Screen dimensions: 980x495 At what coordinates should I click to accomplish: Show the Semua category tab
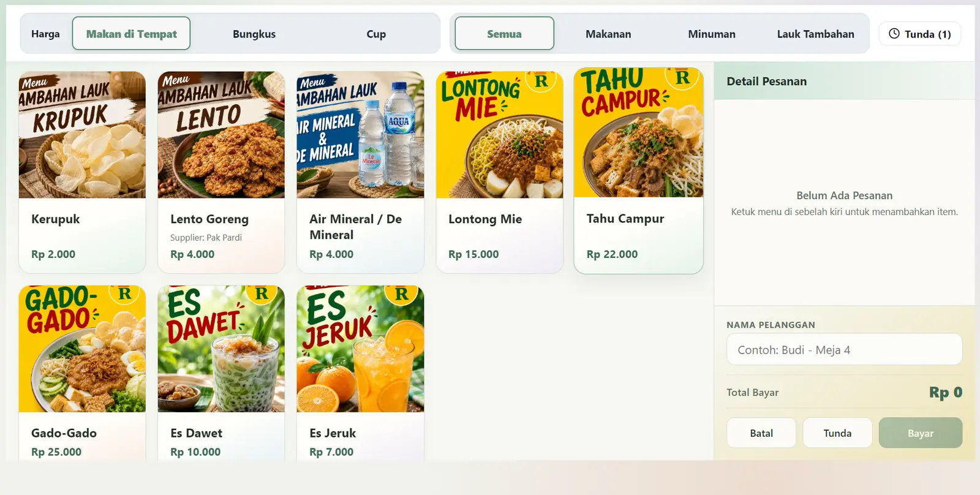point(504,34)
